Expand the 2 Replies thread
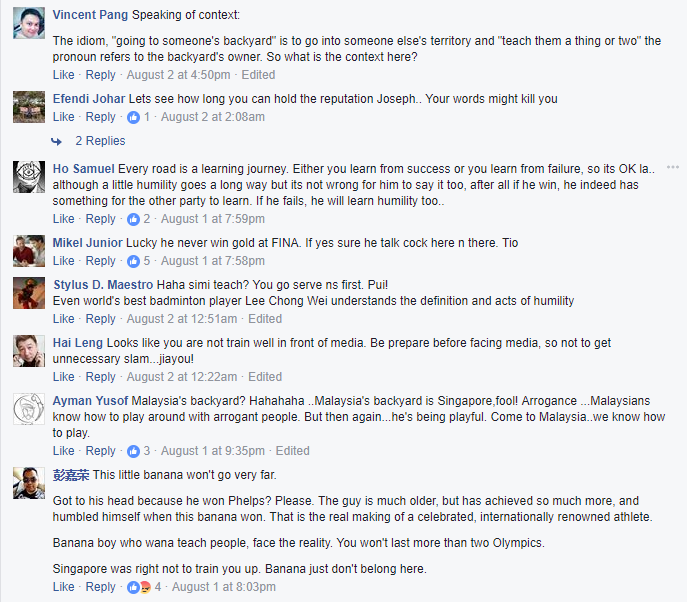This screenshot has width=687, height=602. 100,141
